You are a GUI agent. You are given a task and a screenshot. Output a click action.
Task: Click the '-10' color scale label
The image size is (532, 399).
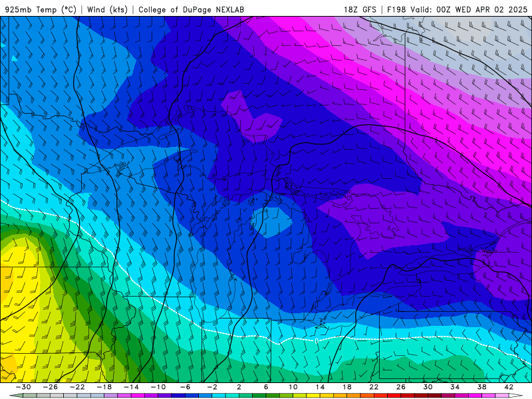point(158,387)
